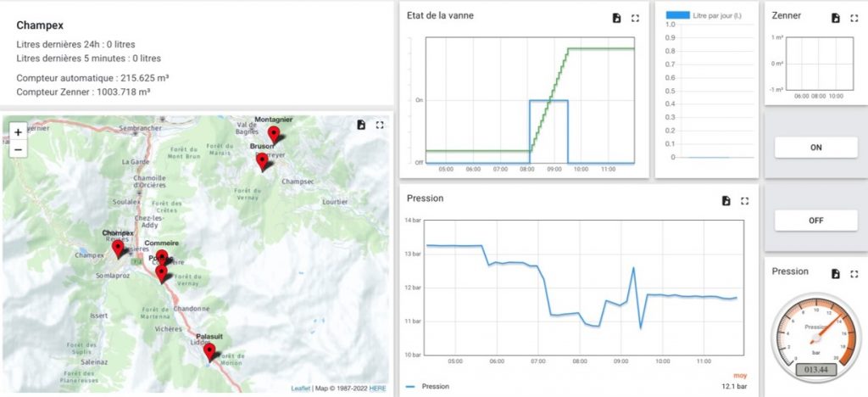868x397 pixels.
Task: Expand Etat de la vanne chart to fullscreen
Action: 636,18
